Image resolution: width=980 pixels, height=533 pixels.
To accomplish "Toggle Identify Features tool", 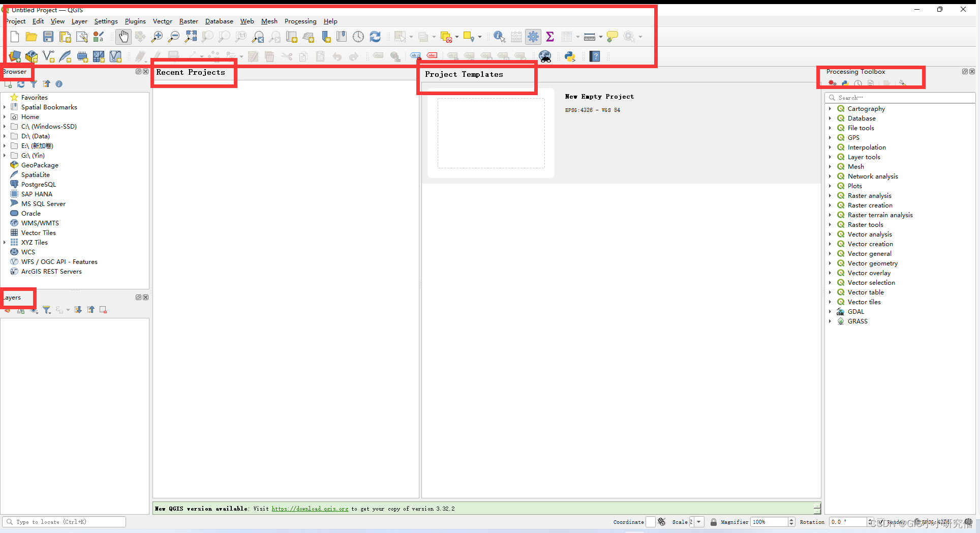I will 499,37.
